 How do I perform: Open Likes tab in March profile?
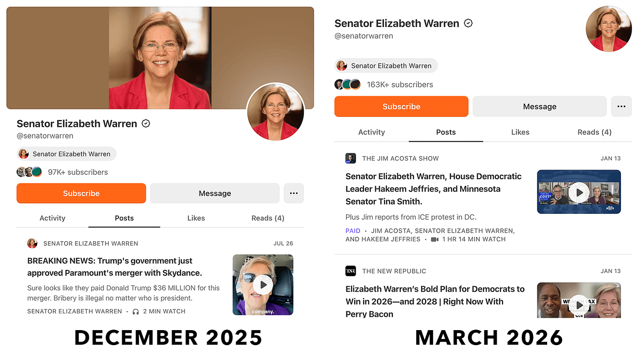[520, 132]
